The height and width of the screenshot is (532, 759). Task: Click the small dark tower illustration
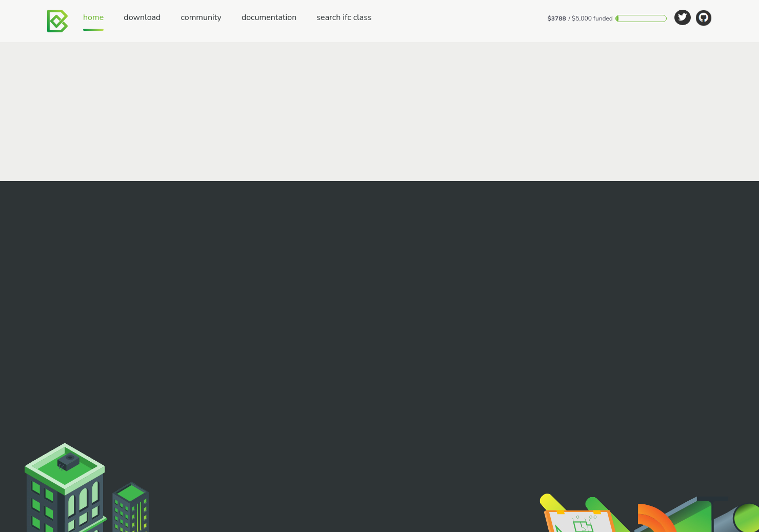tap(131, 508)
